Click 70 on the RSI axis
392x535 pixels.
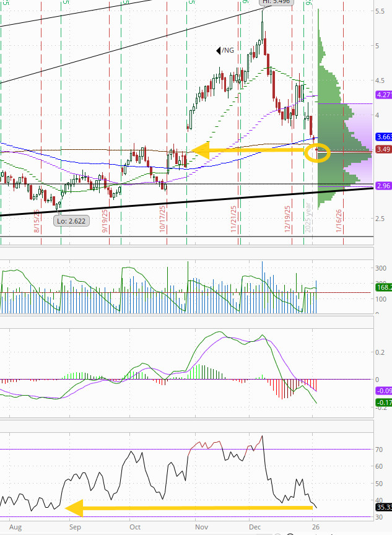[379, 450]
